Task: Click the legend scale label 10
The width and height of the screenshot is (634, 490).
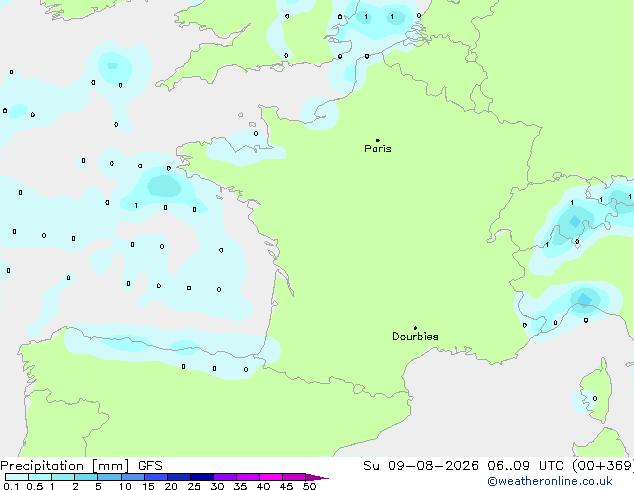Action: coord(125,486)
